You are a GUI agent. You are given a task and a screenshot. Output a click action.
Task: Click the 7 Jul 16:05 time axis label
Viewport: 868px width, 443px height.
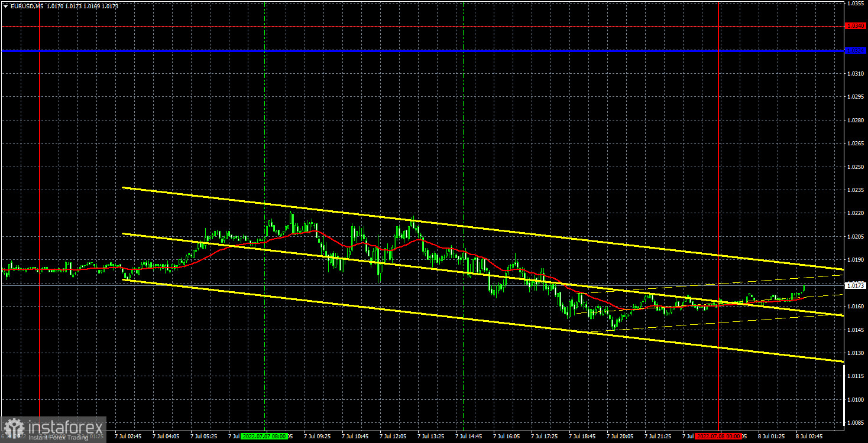(x=506, y=436)
